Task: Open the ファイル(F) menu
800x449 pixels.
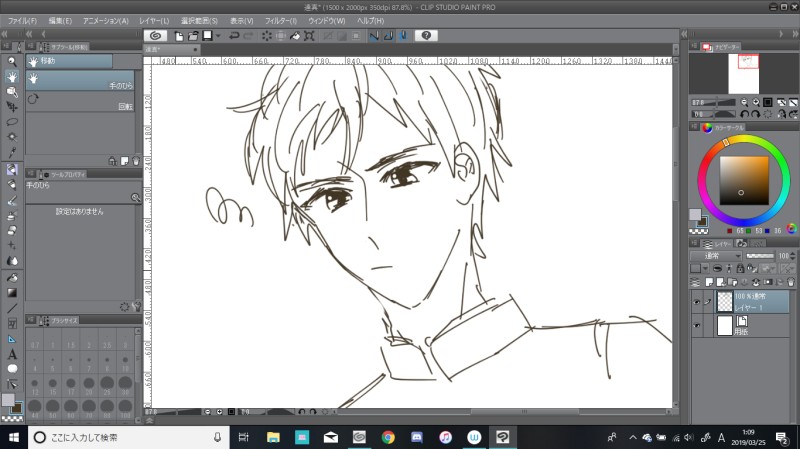Action: (x=22, y=21)
